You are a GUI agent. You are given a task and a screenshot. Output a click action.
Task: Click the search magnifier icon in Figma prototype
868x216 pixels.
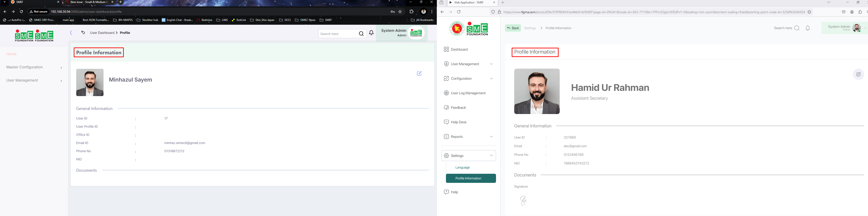click(797, 28)
